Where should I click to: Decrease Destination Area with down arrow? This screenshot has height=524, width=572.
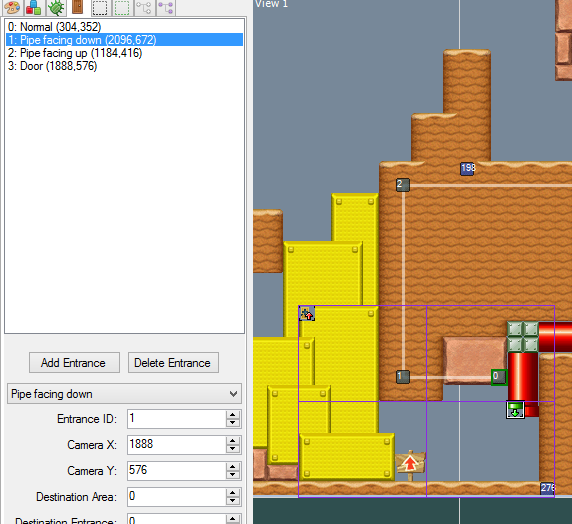(233, 501)
